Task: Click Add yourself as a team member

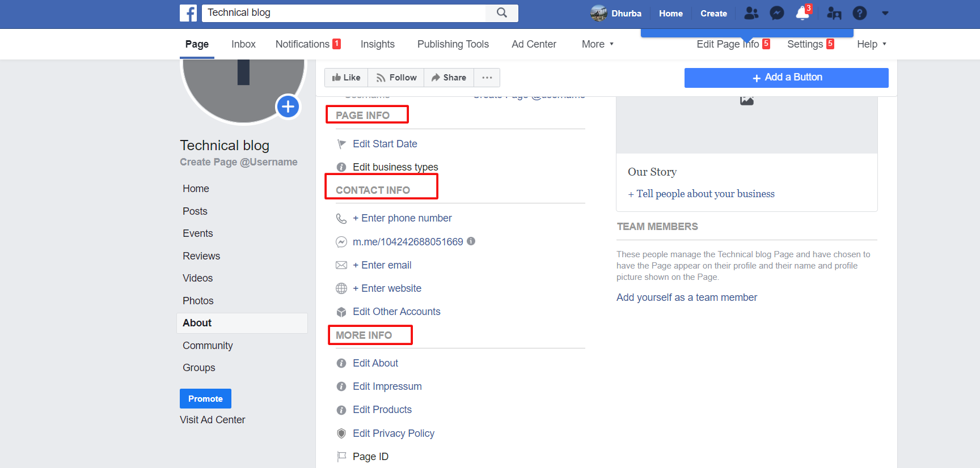Action: [x=687, y=297]
